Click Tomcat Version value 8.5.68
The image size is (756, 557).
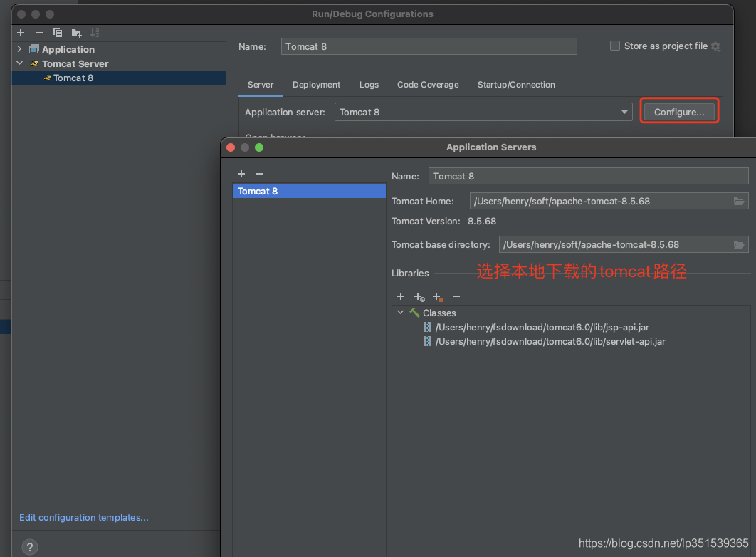coord(482,221)
